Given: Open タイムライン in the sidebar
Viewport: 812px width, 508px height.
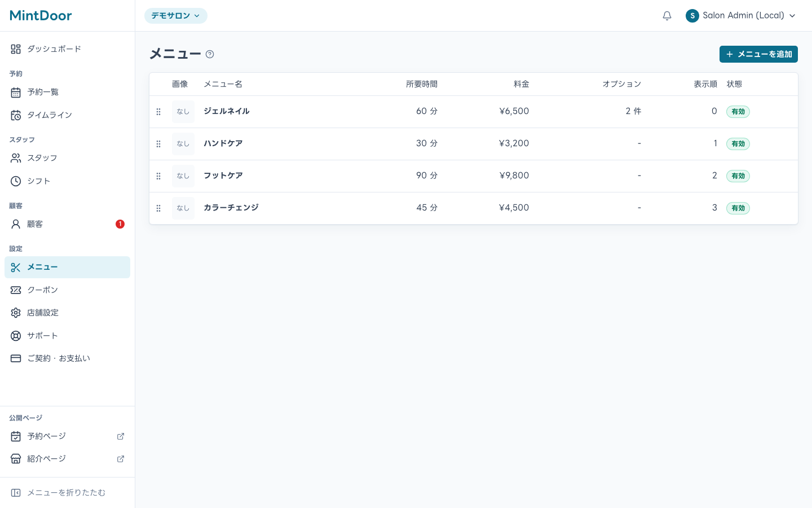Looking at the screenshot, I should [x=67, y=115].
